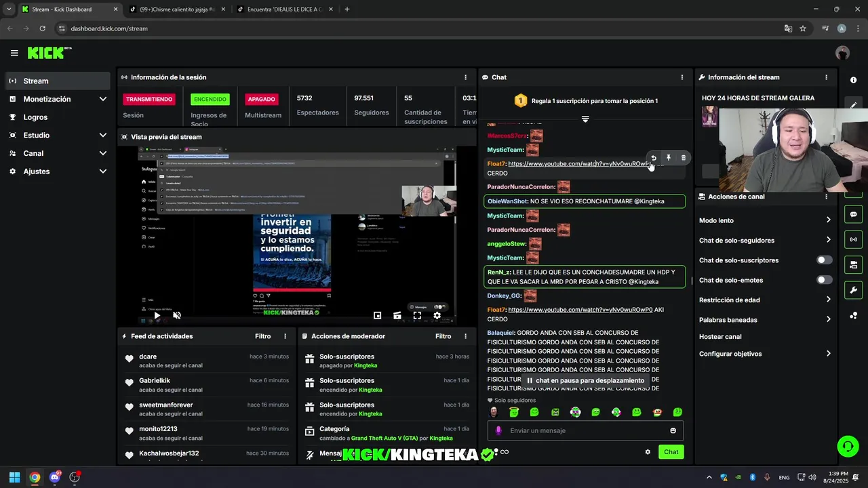Open options menu of Información de la sesión

click(x=465, y=77)
